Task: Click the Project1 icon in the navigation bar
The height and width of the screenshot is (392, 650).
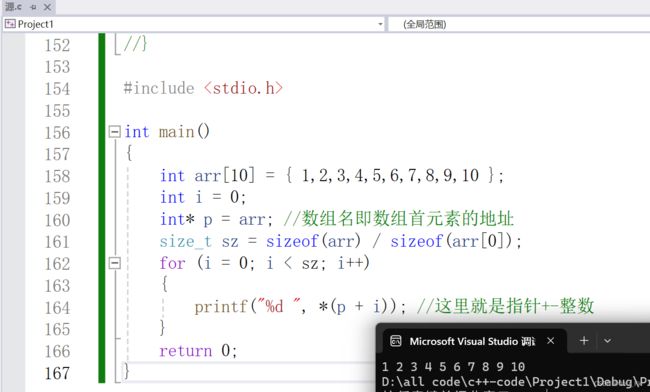Action: [10, 24]
